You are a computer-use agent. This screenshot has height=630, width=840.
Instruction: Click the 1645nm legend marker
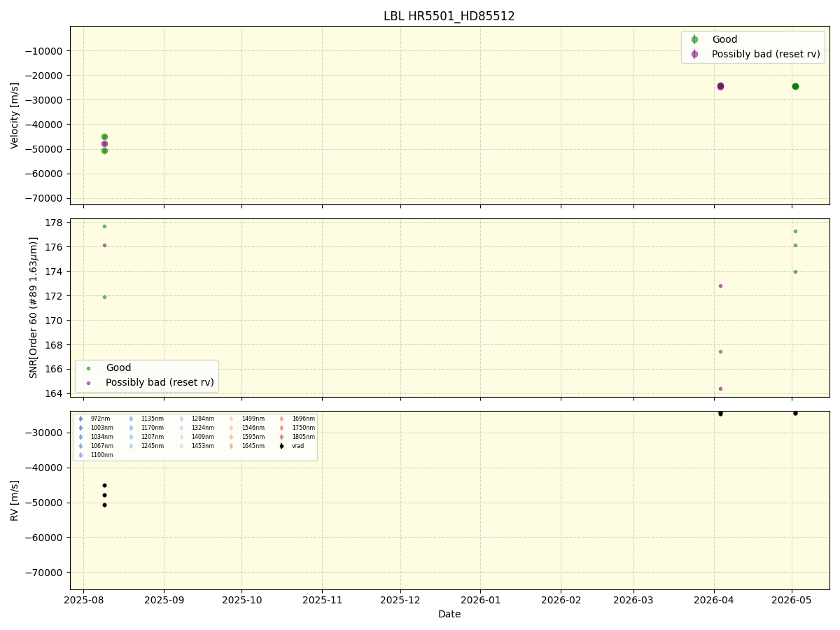232,446
